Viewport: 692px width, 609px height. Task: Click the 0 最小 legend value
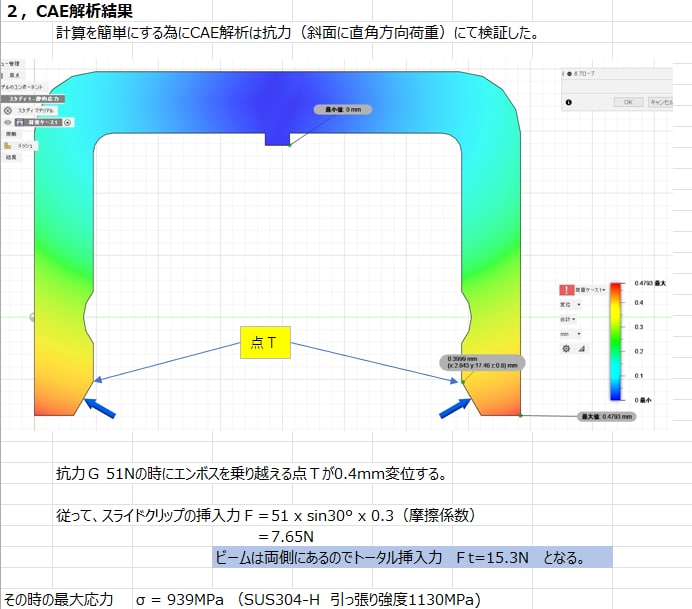coord(643,400)
